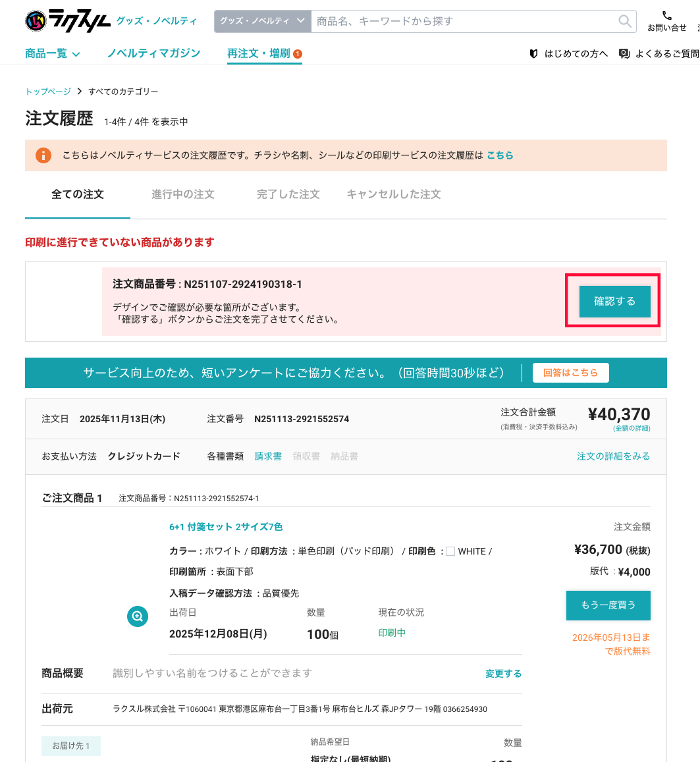Click the white color swatch beside WHITE
The image size is (700, 762).
pos(450,551)
